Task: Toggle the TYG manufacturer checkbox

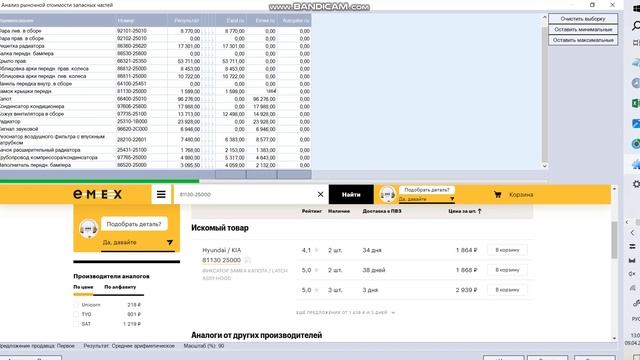Action: click(76, 314)
